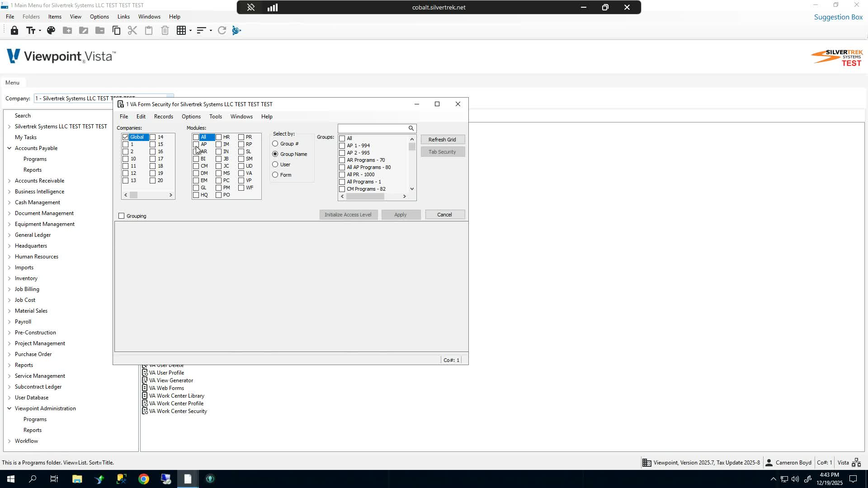868x488 pixels.
Task: Check the PR module checkbox
Action: pyautogui.click(x=241, y=137)
